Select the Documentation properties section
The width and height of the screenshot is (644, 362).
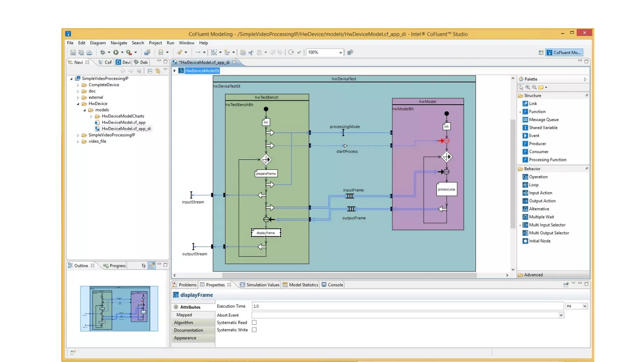pos(193,330)
